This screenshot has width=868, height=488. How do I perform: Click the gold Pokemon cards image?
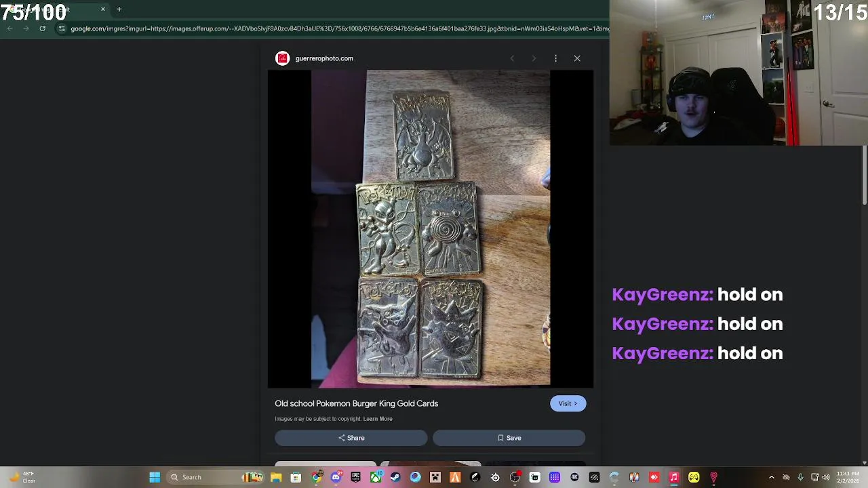coord(431,228)
